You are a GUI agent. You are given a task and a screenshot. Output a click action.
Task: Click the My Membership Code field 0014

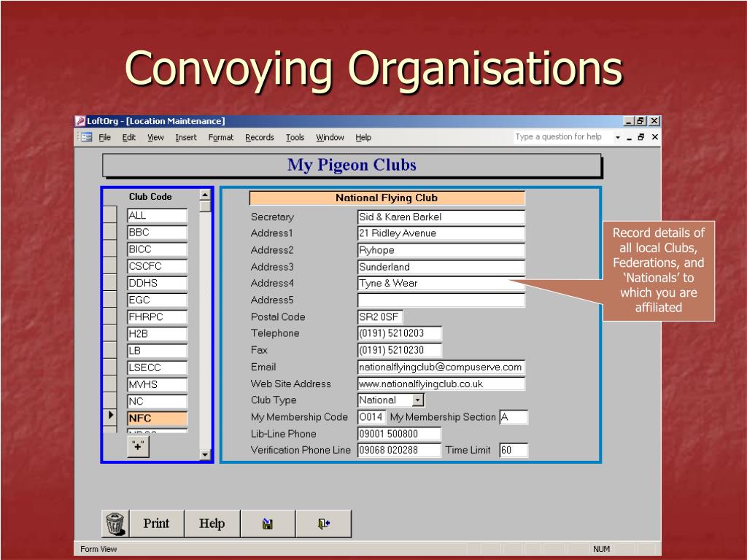point(371,417)
